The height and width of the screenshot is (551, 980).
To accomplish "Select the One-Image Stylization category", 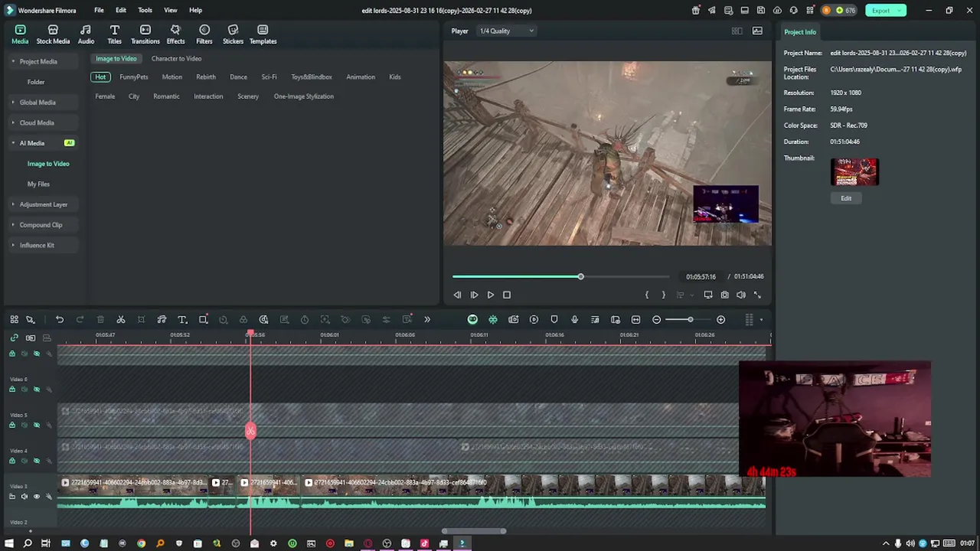I will (304, 96).
